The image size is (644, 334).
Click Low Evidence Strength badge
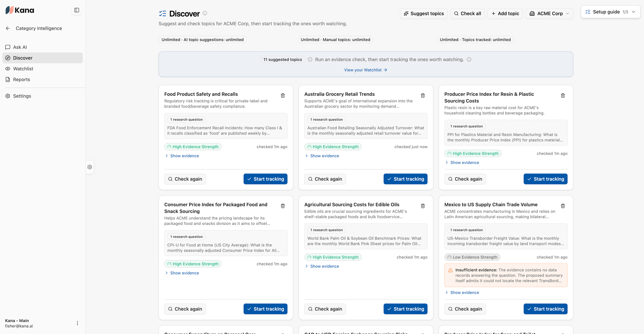472,257
